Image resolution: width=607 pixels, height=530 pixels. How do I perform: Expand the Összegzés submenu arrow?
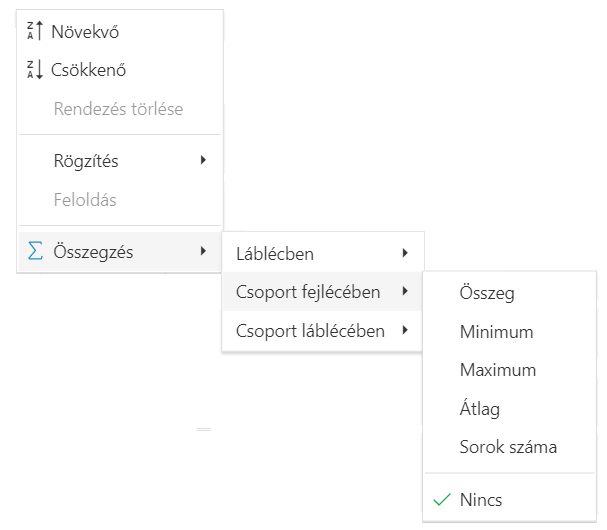(x=203, y=252)
